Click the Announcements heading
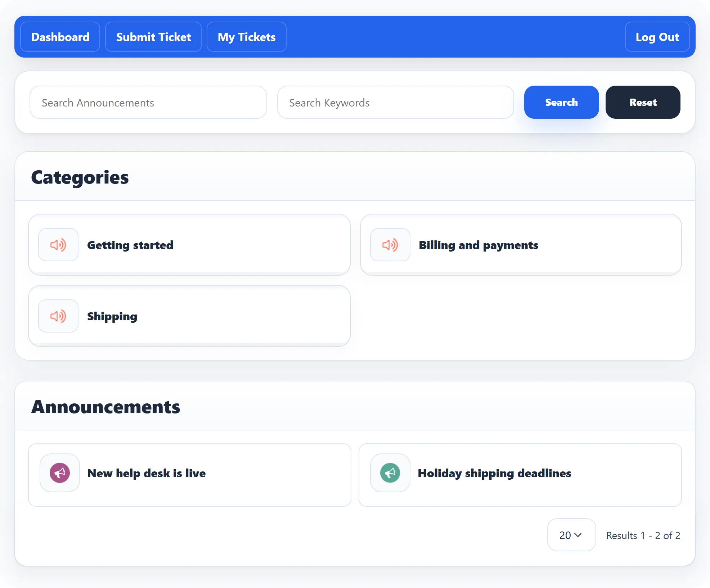Screen dimensions: 710x588 coord(105,407)
